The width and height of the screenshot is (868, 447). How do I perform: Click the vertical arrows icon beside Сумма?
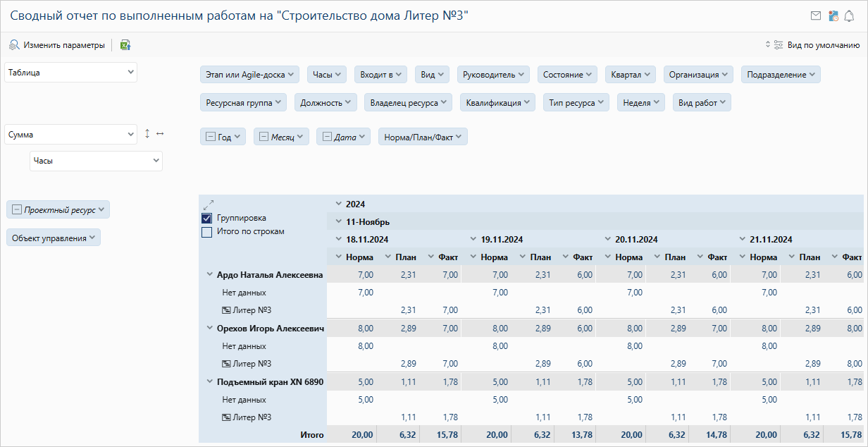click(x=147, y=133)
